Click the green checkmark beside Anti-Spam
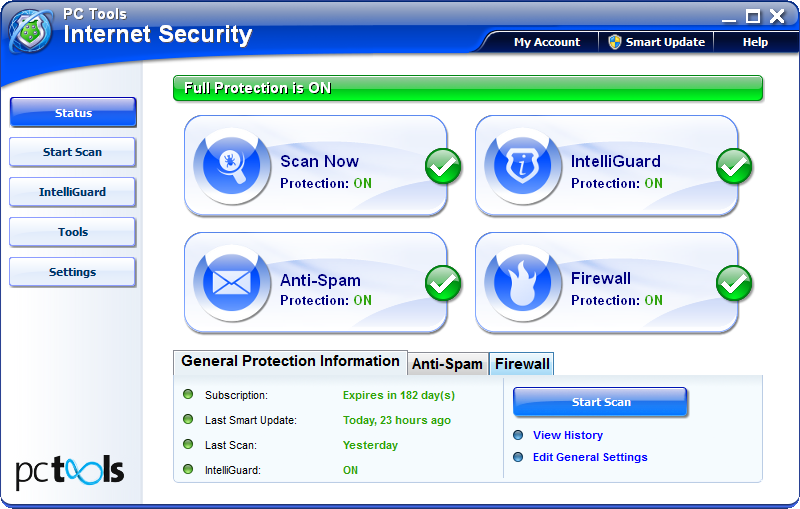The width and height of the screenshot is (800, 509). coord(443,284)
